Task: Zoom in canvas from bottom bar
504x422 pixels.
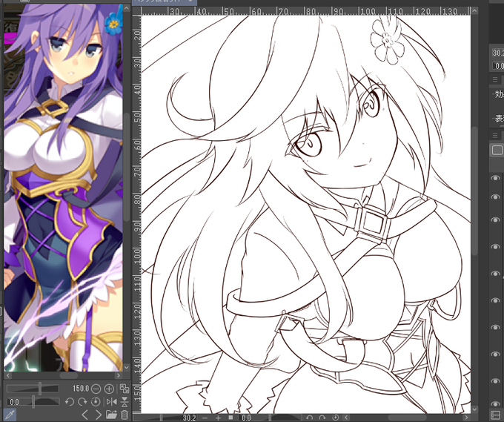Action: click(x=218, y=418)
